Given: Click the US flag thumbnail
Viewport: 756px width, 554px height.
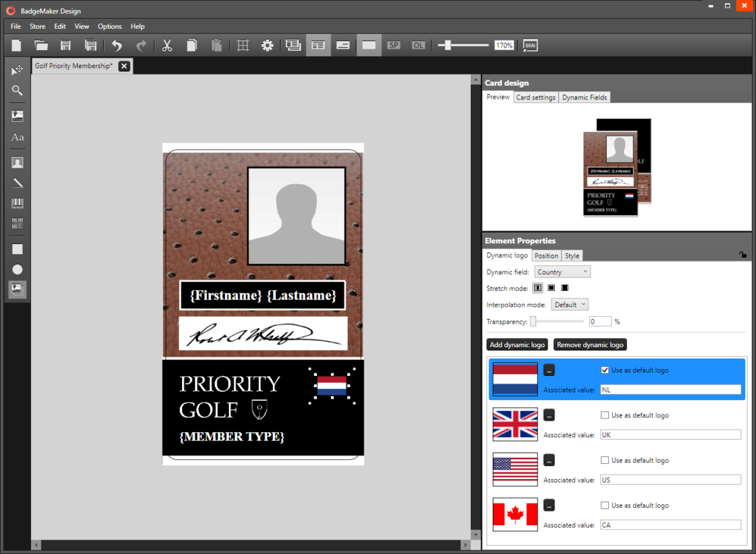Looking at the screenshot, I should tap(515, 469).
